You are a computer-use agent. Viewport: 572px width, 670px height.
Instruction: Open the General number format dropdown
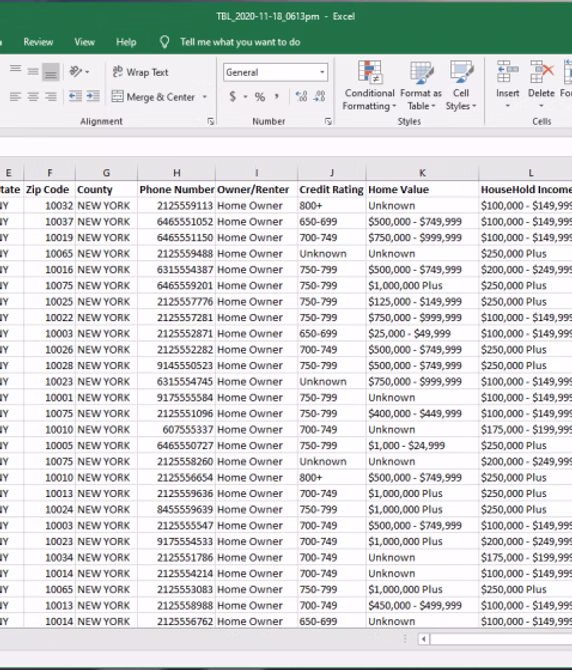click(x=275, y=72)
